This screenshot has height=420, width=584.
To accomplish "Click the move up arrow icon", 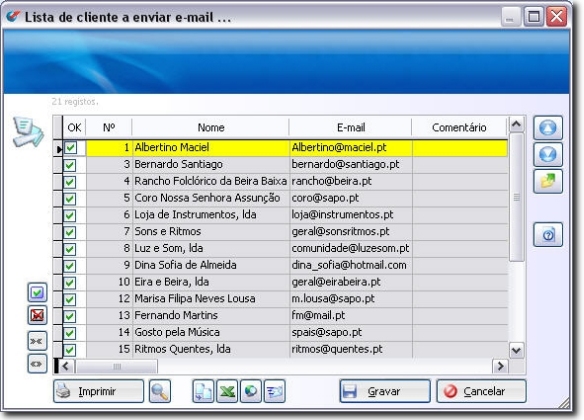I will pos(548,128).
